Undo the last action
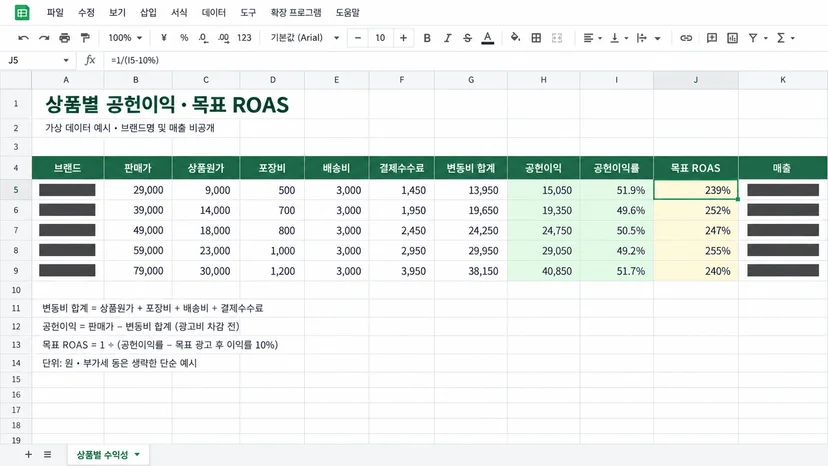 tap(23, 38)
